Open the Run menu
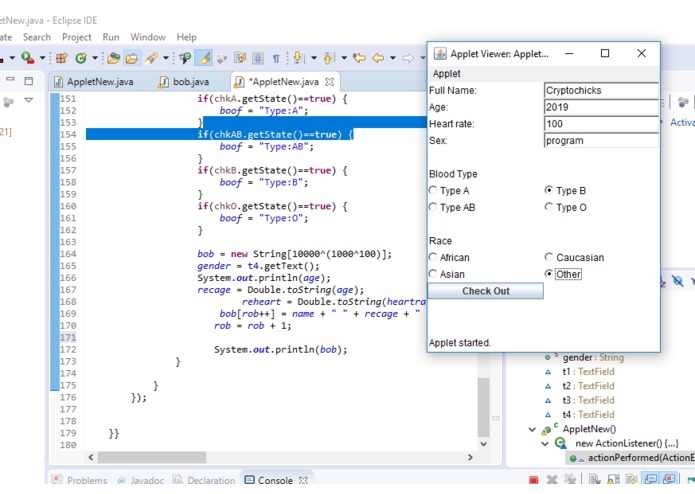Screen dimensions: 695x494 (x=111, y=37)
